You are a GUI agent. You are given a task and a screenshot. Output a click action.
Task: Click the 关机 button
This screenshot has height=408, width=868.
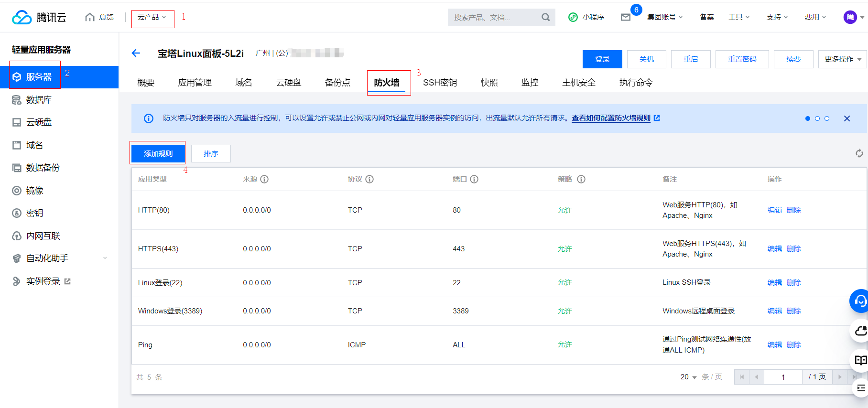coord(647,59)
